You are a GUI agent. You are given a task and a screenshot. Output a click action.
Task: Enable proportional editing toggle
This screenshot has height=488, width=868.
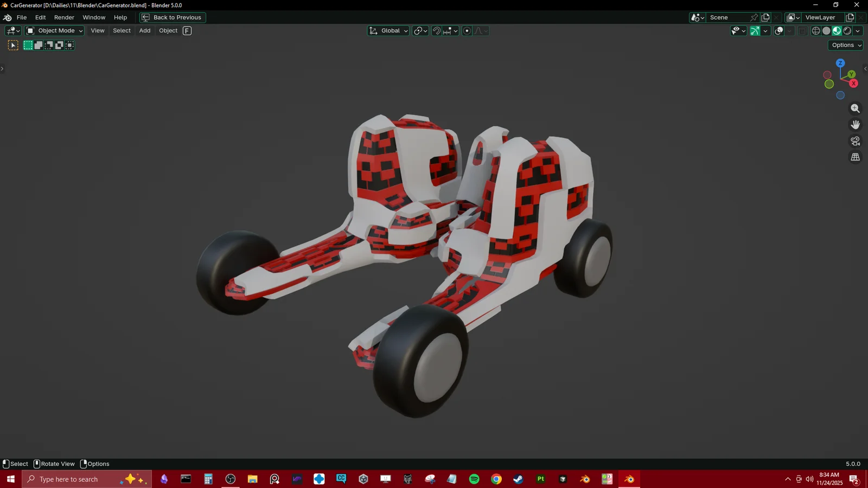click(467, 31)
